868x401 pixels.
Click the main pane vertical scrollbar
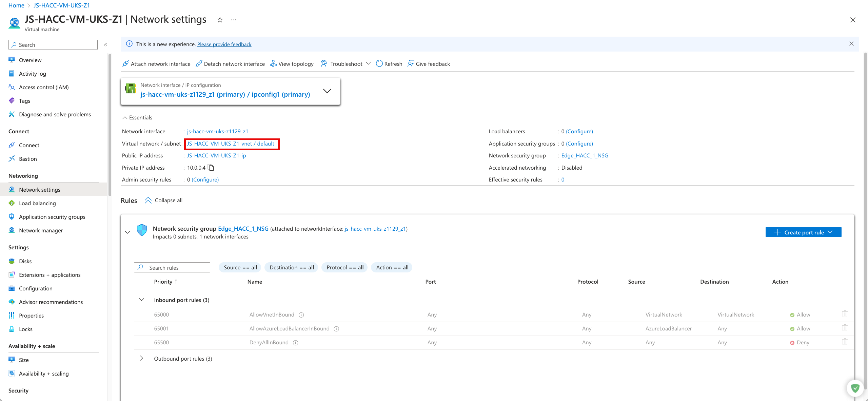click(x=865, y=221)
